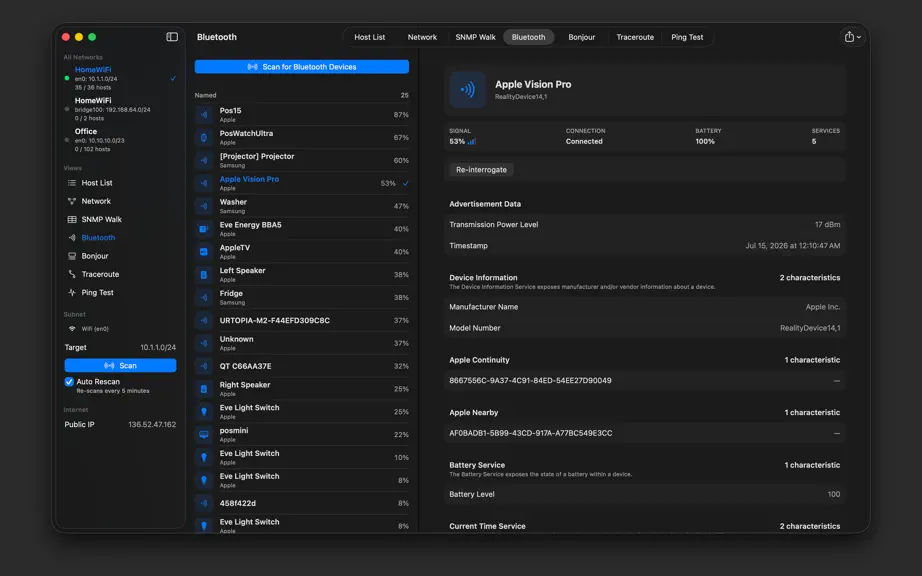
Task: Select HomeWiFi en0 10.1.1.0/24 network
Action: (120, 78)
